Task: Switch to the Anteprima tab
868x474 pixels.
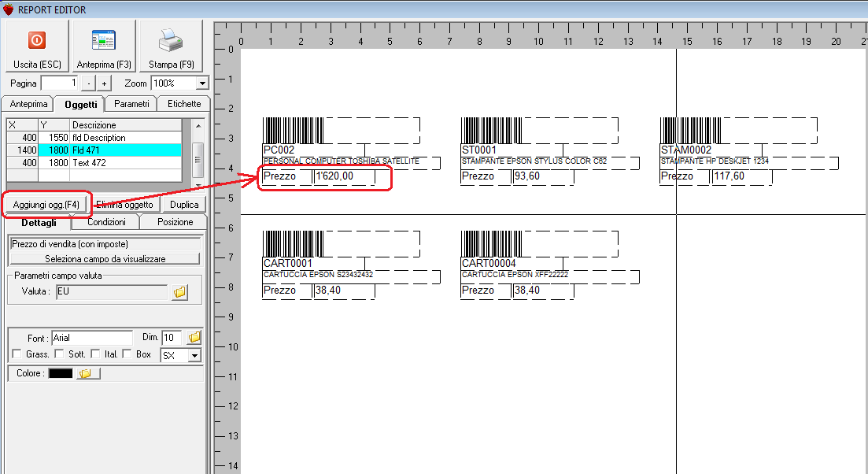Action: [x=28, y=104]
